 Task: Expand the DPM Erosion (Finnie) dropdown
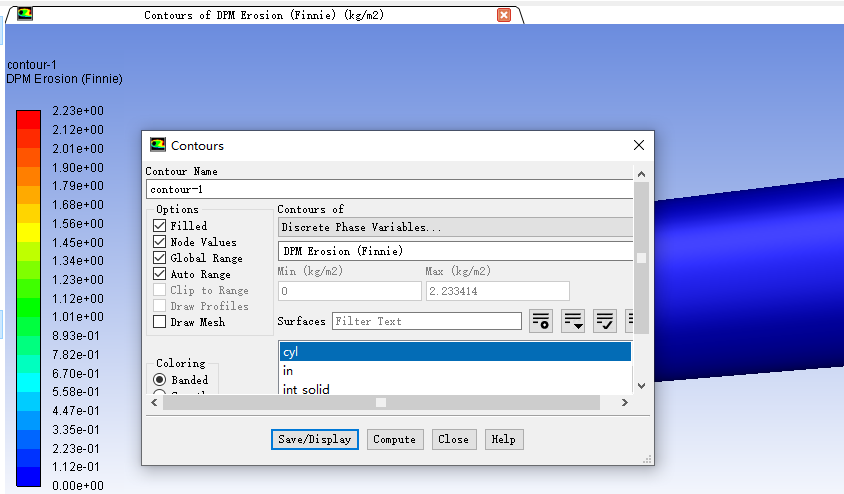pos(455,251)
